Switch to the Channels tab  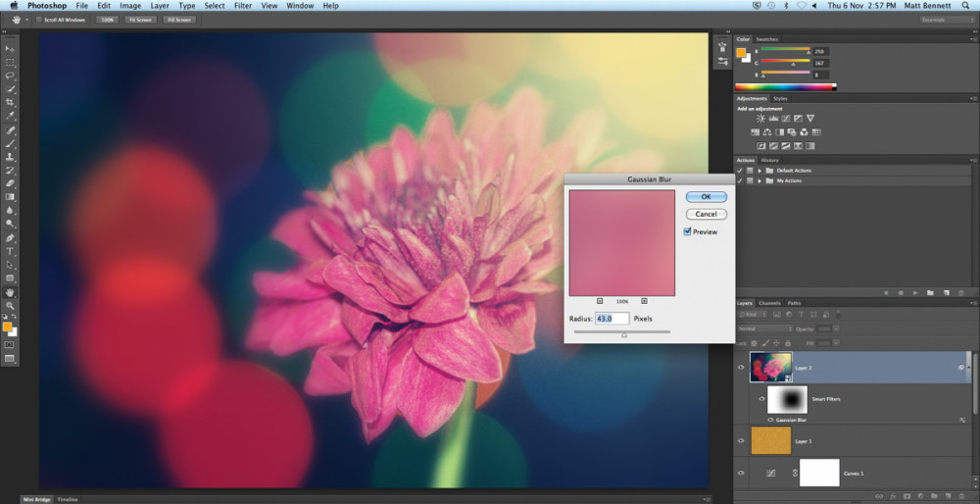click(769, 303)
